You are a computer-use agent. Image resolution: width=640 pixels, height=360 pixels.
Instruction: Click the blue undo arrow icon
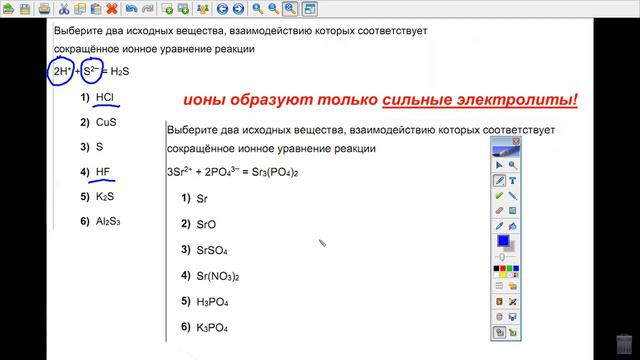pos(131,9)
